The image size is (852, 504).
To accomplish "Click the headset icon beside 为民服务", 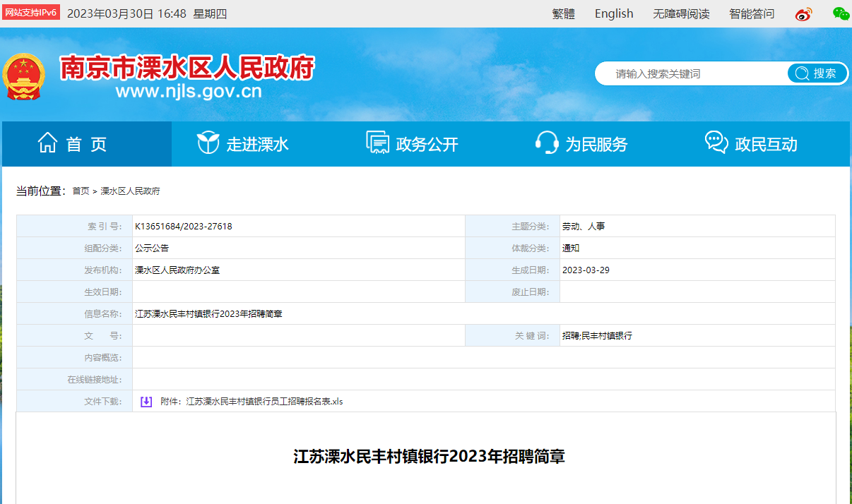I will (547, 143).
